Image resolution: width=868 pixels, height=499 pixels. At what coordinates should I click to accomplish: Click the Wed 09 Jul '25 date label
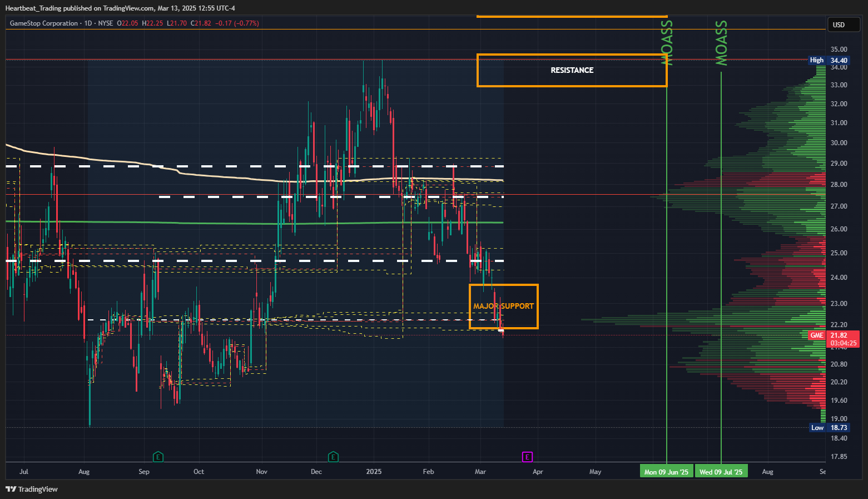[721, 472]
